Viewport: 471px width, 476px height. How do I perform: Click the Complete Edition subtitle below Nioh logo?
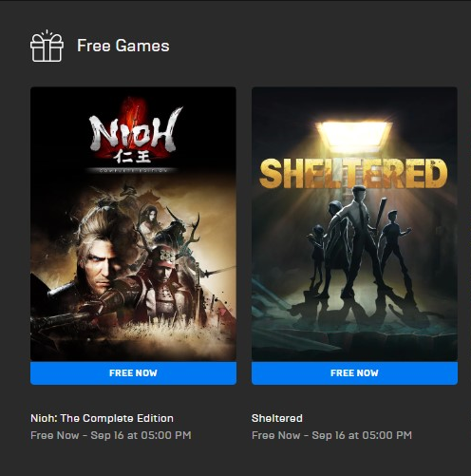tap(133, 170)
